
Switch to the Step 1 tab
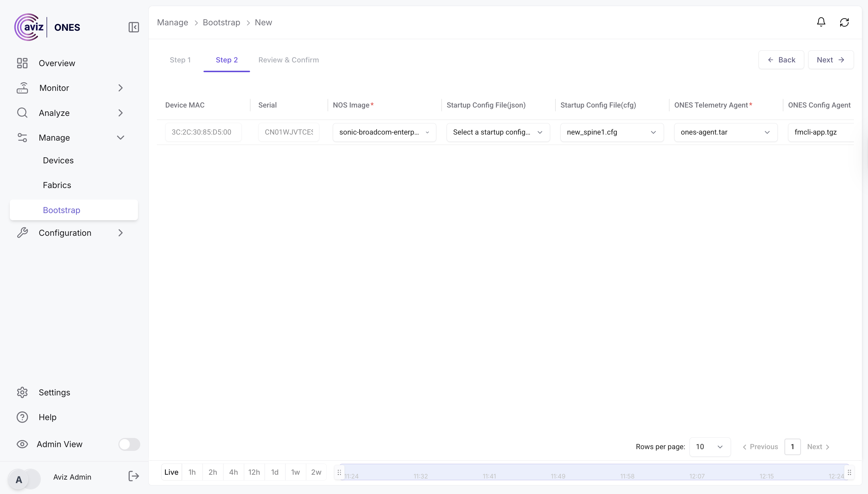point(180,60)
